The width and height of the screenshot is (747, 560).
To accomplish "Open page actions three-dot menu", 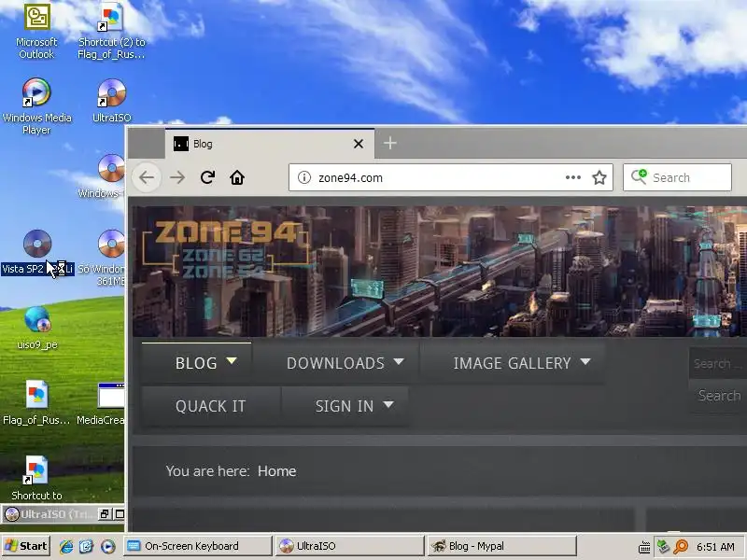I will [x=572, y=177].
